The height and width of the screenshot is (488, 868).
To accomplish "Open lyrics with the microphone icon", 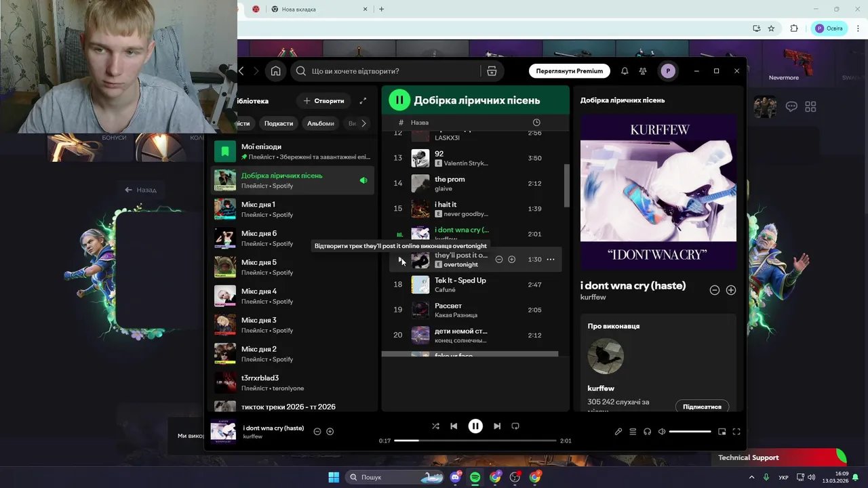I will coord(618,432).
